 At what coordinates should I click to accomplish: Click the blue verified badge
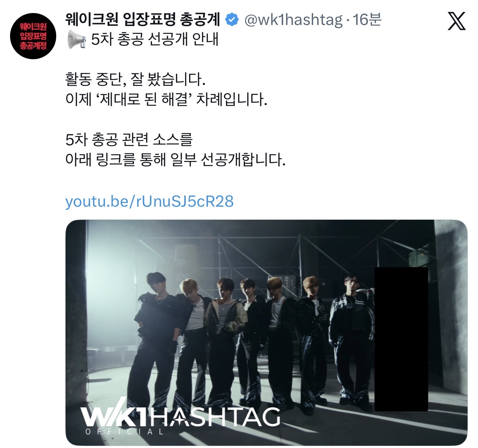[x=233, y=20]
